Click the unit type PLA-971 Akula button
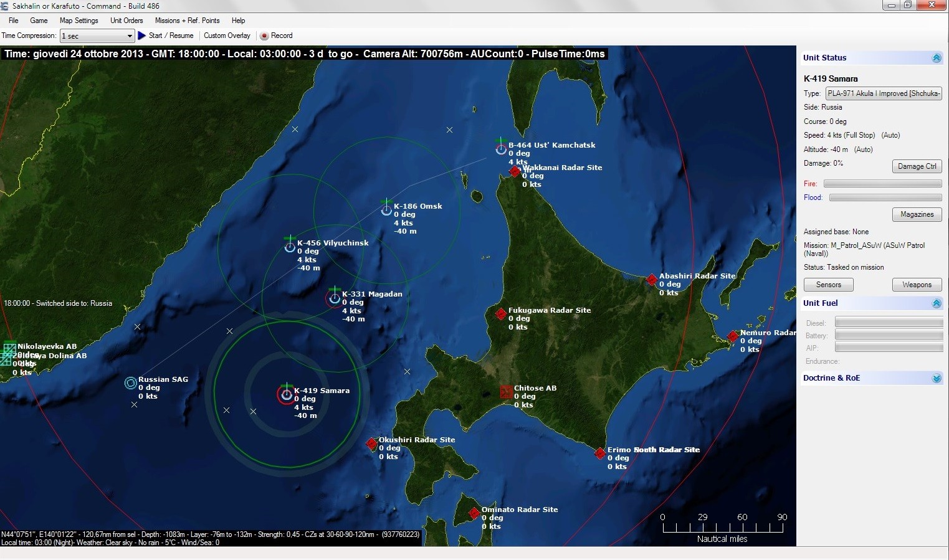 [x=884, y=93]
